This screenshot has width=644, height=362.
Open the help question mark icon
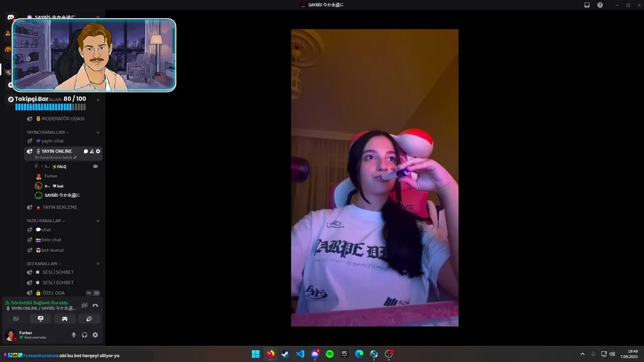pyautogui.click(x=600, y=5)
